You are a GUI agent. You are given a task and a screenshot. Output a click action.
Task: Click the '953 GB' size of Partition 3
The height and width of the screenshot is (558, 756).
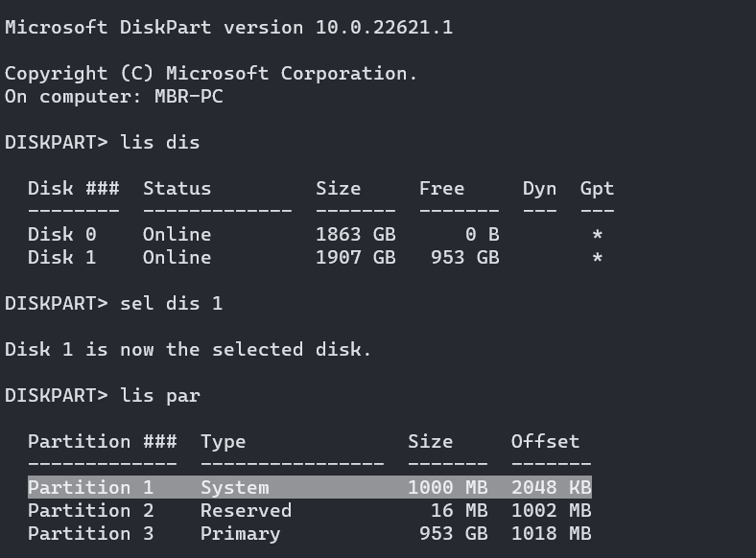[454, 534]
